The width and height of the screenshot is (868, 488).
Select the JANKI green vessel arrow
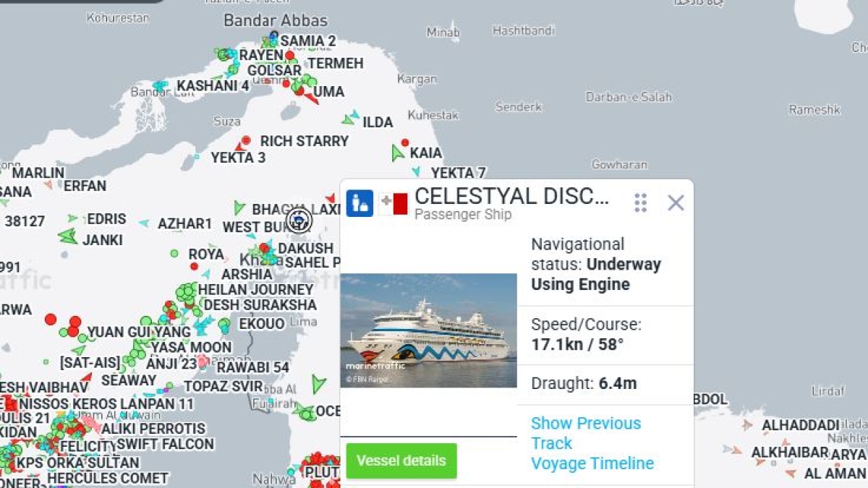tap(68, 236)
